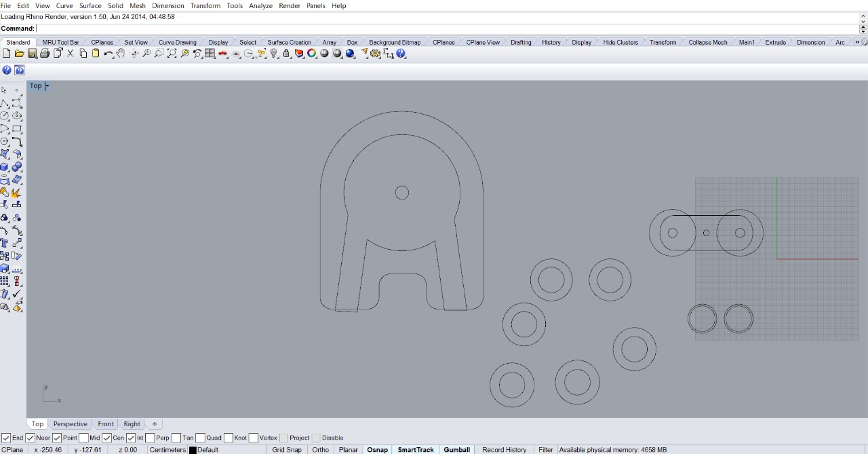Image resolution: width=868 pixels, height=454 pixels.
Task: Click Record History in the status bar
Action: [x=505, y=450]
